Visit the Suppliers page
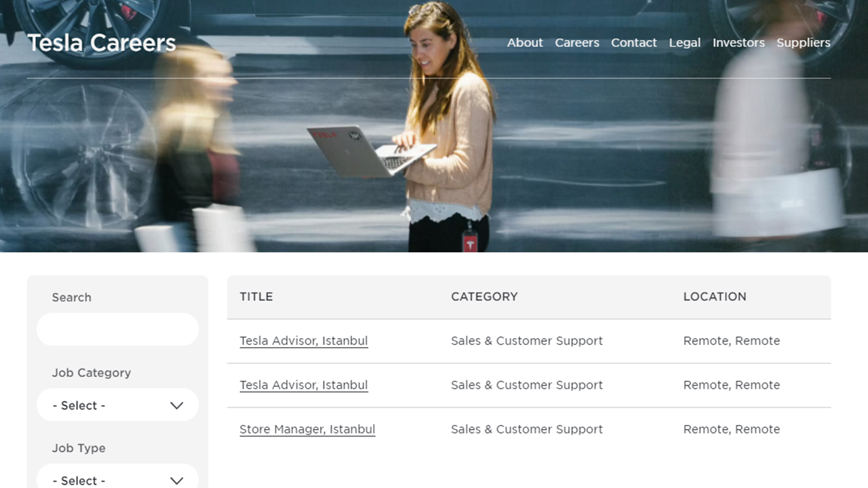Viewport: 868px width, 488px height. pos(803,43)
